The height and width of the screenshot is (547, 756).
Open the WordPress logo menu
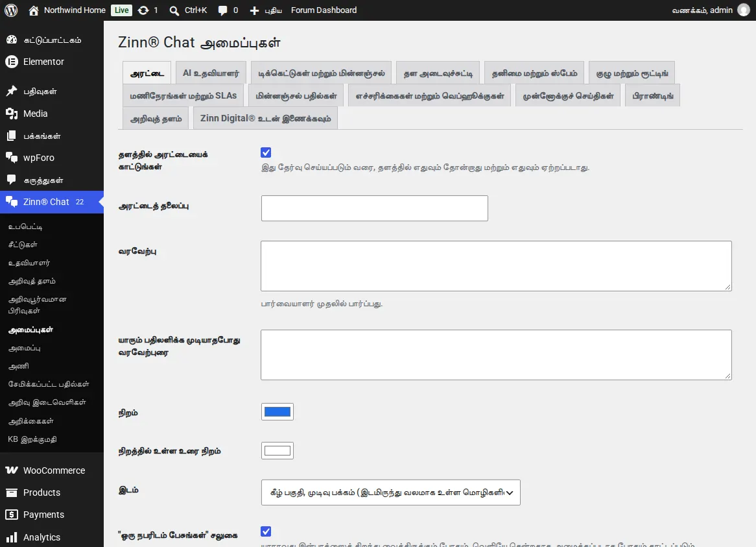click(11, 10)
